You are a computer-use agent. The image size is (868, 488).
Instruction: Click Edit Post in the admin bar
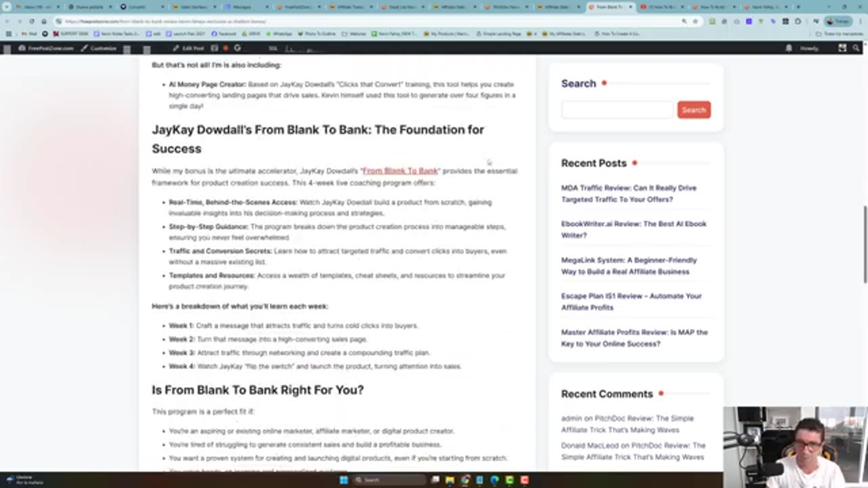pyautogui.click(x=189, y=48)
